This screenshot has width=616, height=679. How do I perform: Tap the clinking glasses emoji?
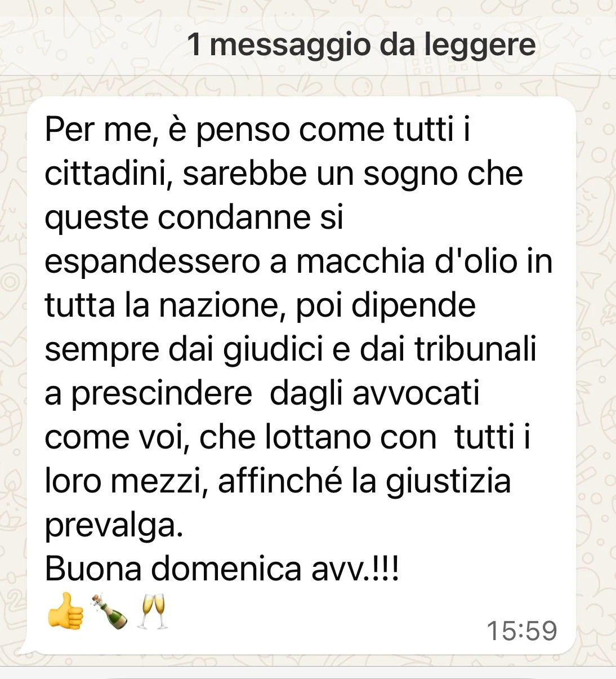pyautogui.click(x=152, y=611)
